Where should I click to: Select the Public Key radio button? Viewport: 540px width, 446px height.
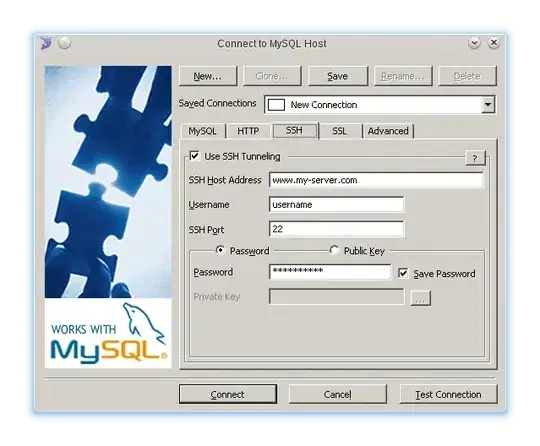pyautogui.click(x=334, y=250)
